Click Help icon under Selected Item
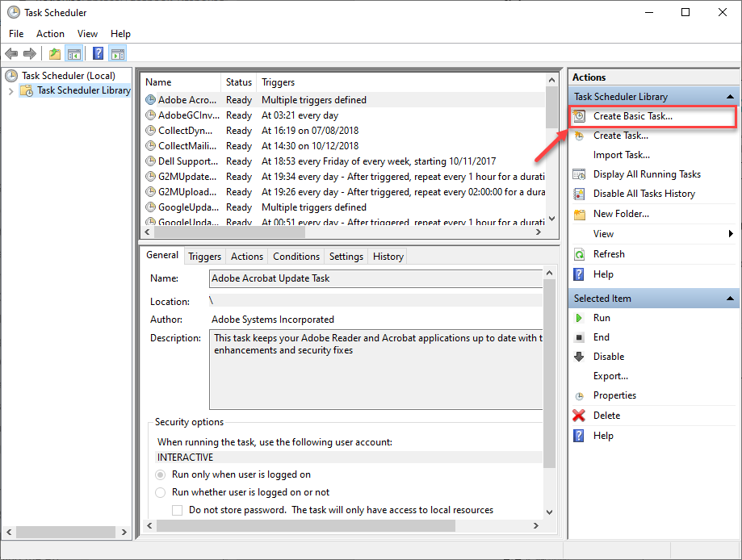The width and height of the screenshot is (742, 560). [579, 436]
